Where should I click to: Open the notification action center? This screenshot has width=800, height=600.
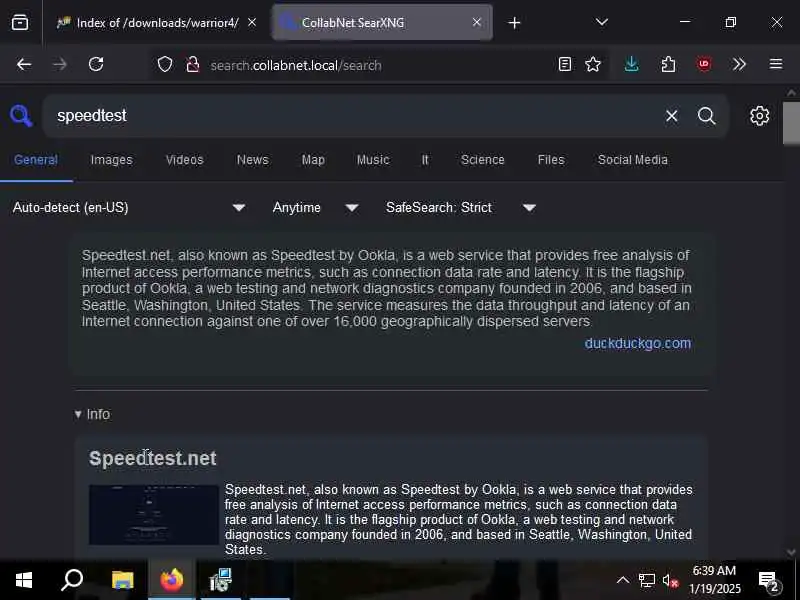(770, 580)
